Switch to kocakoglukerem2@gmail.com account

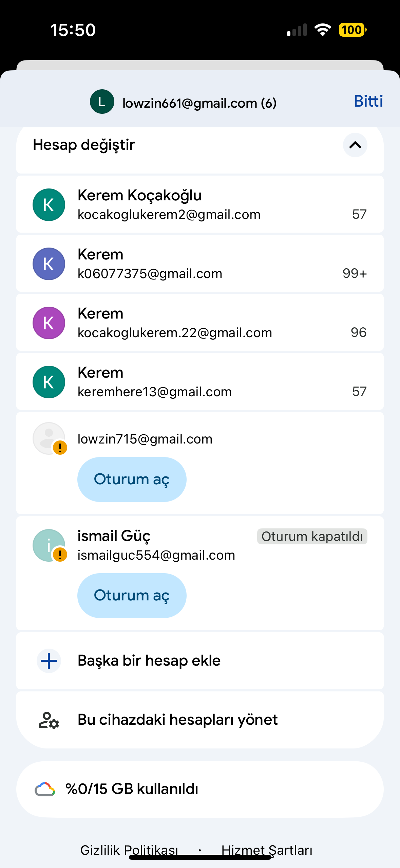(200, 204)
